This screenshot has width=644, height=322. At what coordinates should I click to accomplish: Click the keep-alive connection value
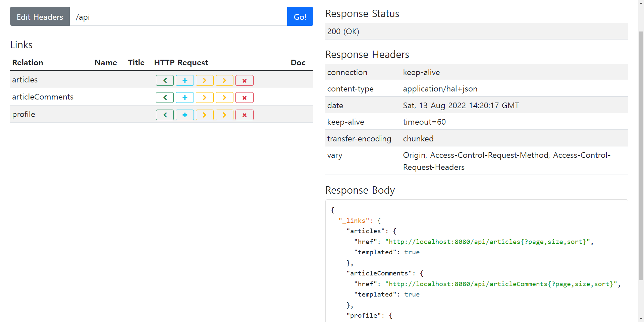pyautogui.click(x=421, y=72)
